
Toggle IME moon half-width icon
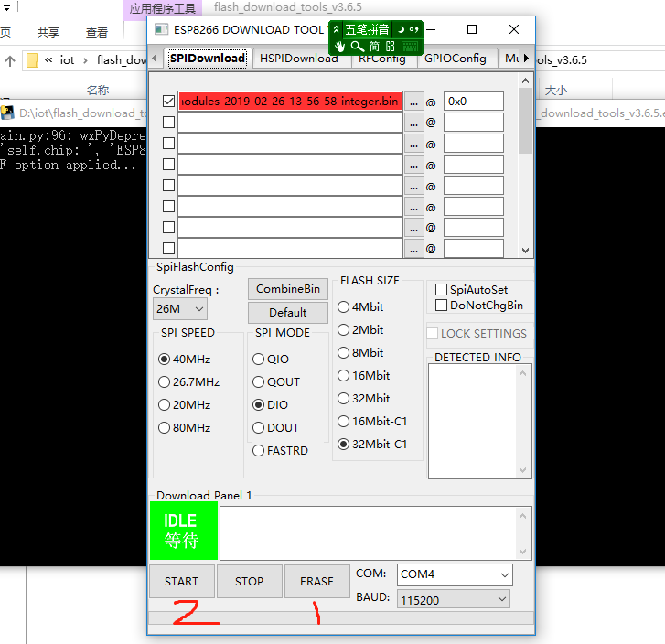point(401,29)
